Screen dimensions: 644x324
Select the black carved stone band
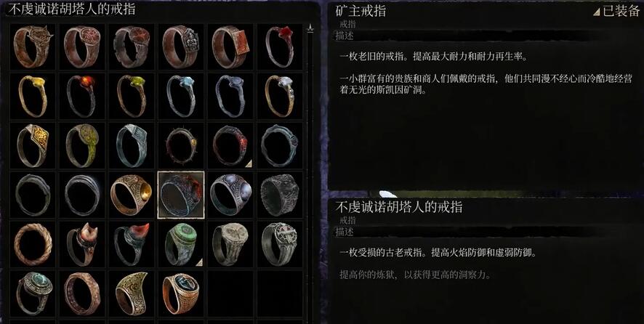tap(280, 195)
